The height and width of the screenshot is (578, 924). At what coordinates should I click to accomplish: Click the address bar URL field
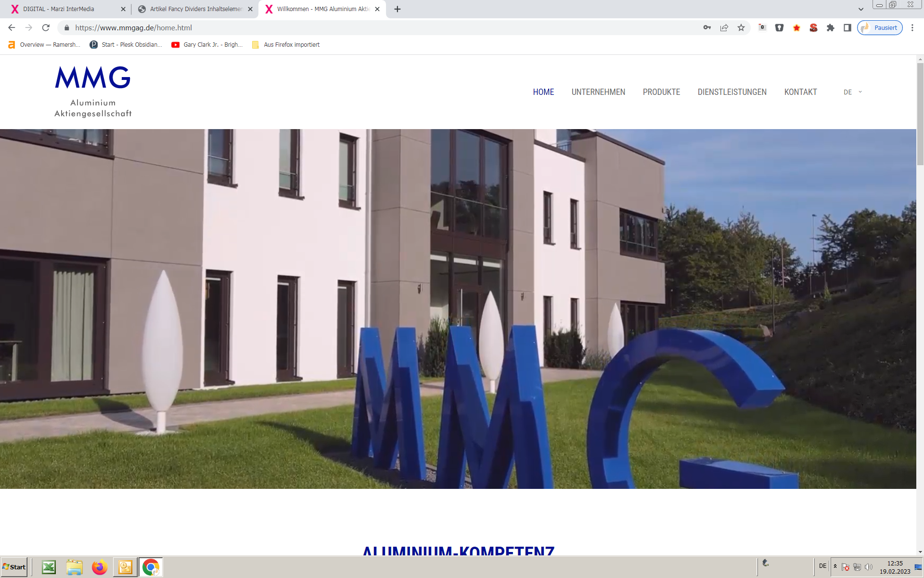pos(337,28)
